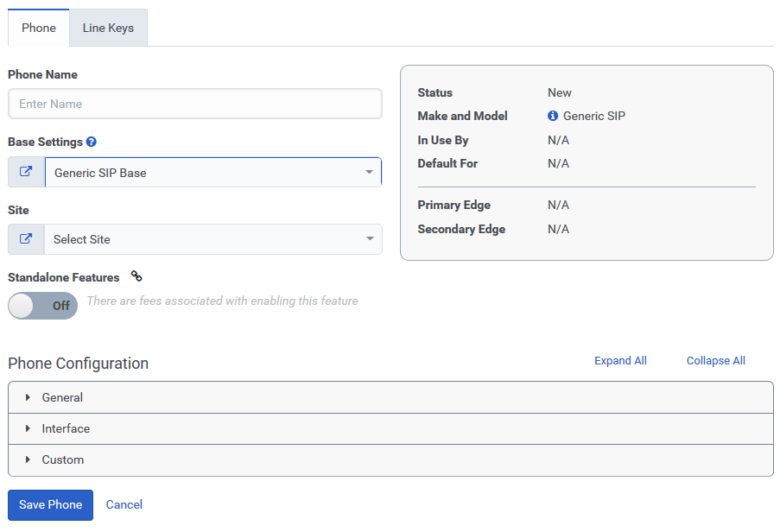This screenshot has width=780, height=532.
Task: Click the caret arrow in Base Settings selector
Action: point(369,173)
